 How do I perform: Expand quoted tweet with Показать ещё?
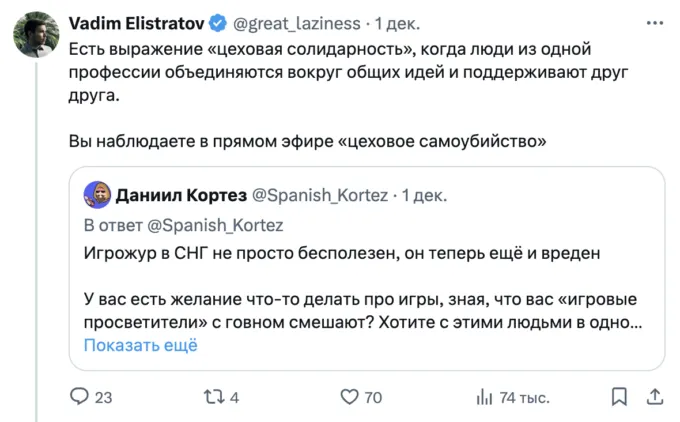[x=140, y=345]
